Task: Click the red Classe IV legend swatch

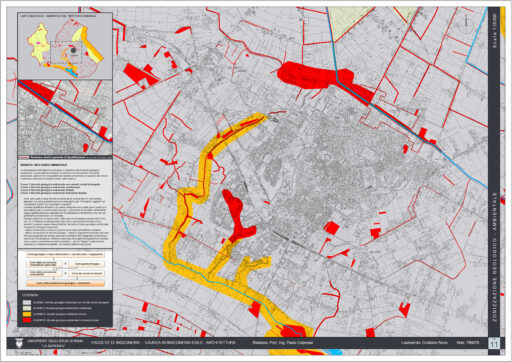Action: [27, 320]
